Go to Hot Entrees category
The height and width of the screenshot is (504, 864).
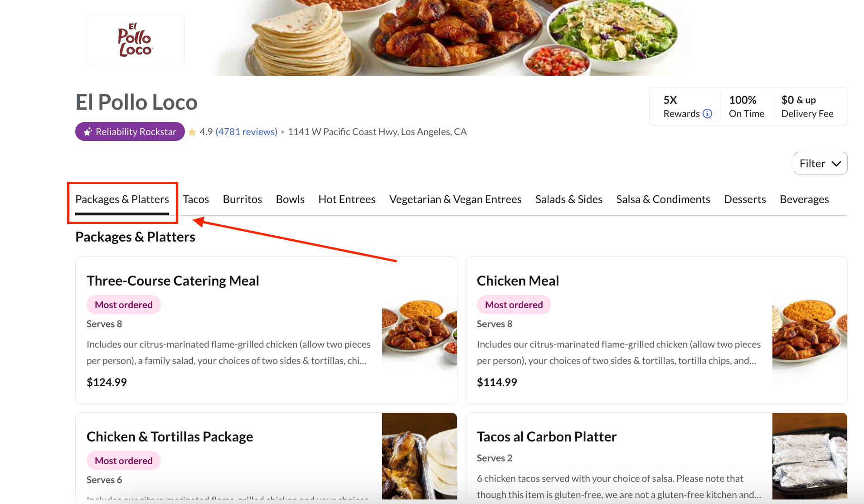[347, 199]
